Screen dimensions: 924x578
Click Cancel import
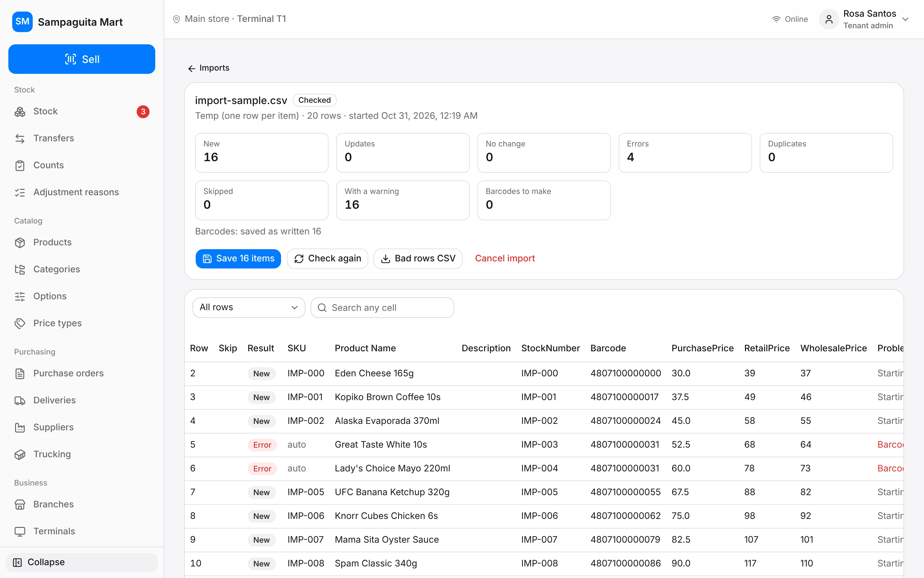505,258
